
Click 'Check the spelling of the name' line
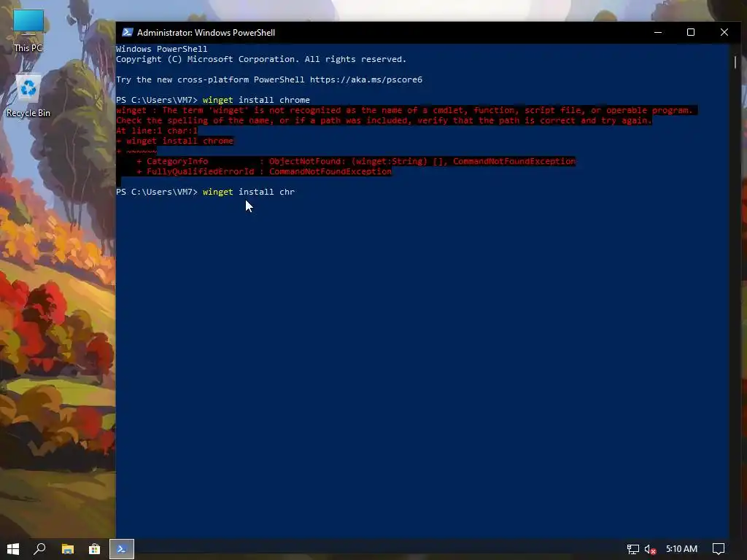click(x=384, y=120)
